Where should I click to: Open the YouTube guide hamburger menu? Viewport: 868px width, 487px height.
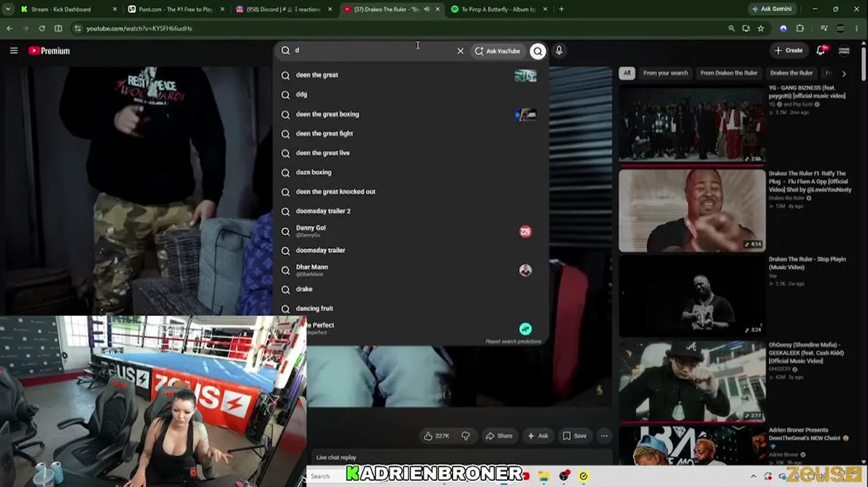tap(14, 51)
